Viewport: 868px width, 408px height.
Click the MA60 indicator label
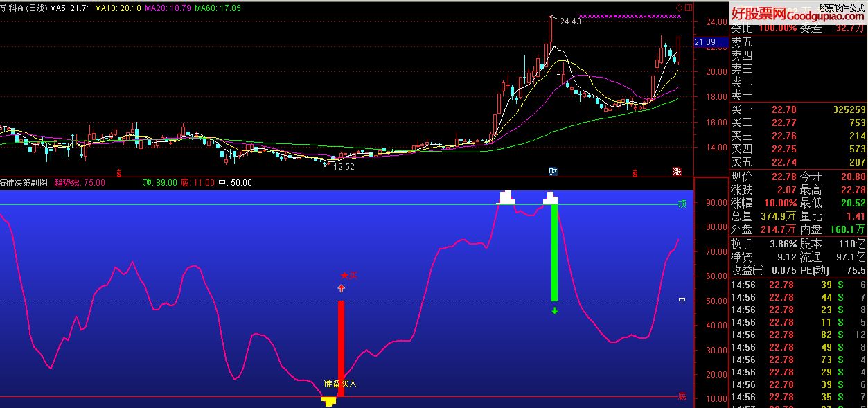pos(218,8)
